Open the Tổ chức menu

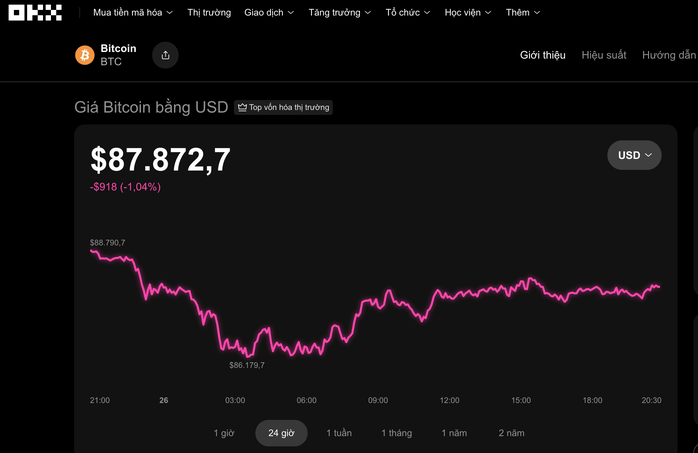point(408,13)
